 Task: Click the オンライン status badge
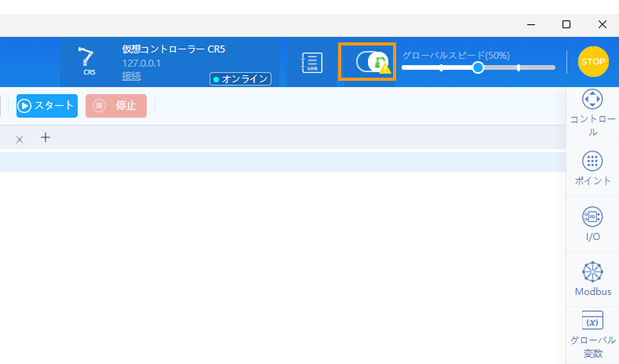pos(240,79)
